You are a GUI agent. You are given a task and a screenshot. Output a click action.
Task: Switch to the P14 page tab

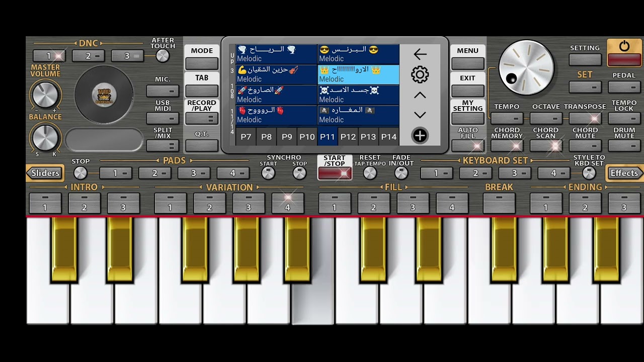[x=389, y=136]
